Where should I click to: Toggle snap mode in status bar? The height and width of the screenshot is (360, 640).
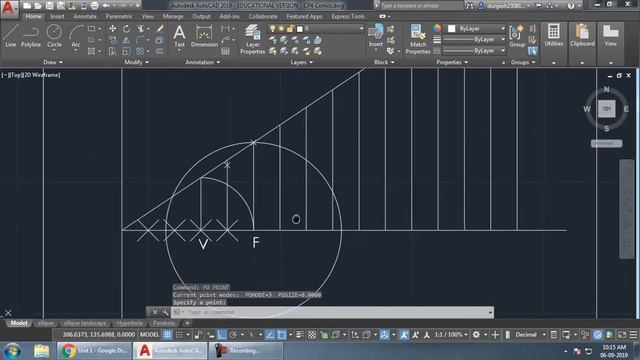click(179, 335)
